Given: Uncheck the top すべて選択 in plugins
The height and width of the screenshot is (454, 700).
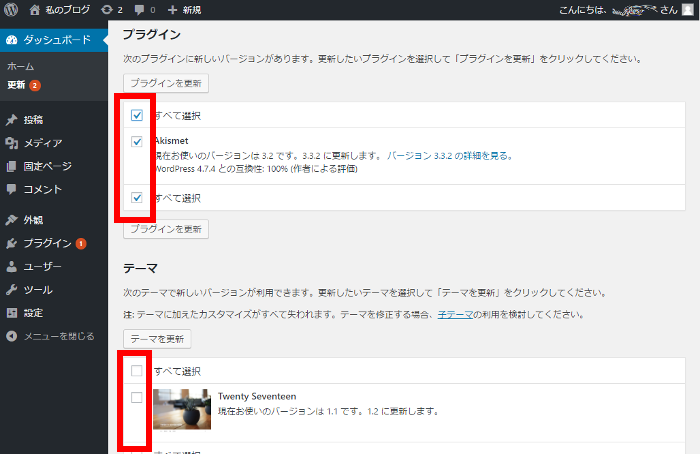Looking at the screenshot, I should [x=137, y=115].
